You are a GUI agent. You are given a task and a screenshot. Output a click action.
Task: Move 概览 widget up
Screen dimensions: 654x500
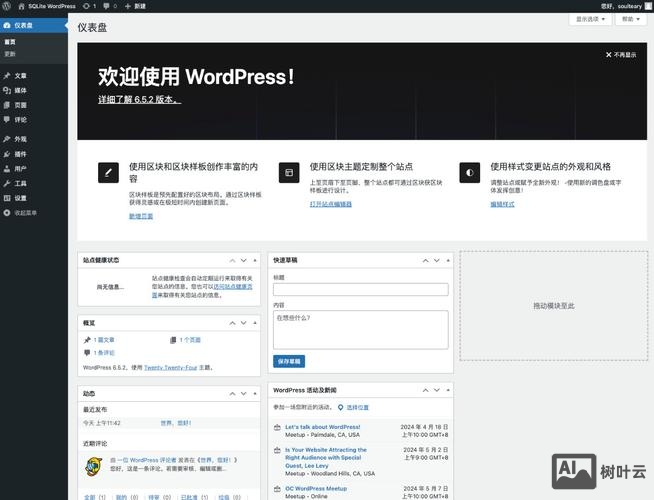pyautogui.click(x=232, y=323)
